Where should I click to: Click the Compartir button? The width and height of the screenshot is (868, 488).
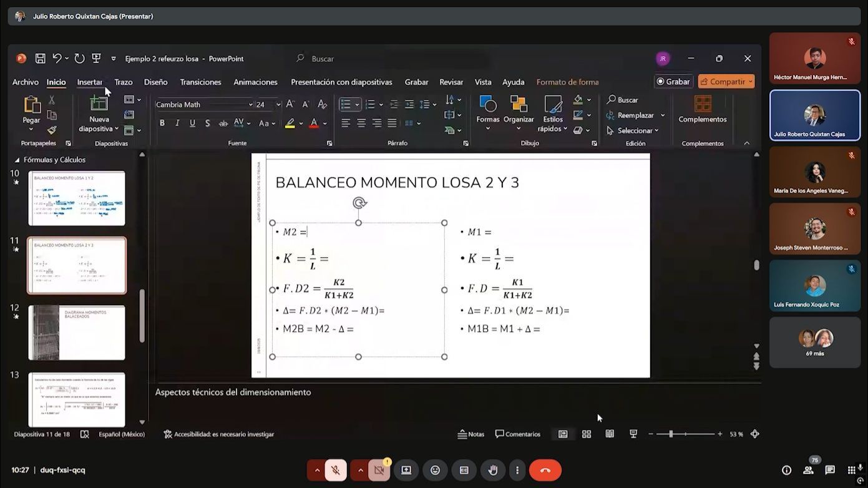[x=726, y=82]
